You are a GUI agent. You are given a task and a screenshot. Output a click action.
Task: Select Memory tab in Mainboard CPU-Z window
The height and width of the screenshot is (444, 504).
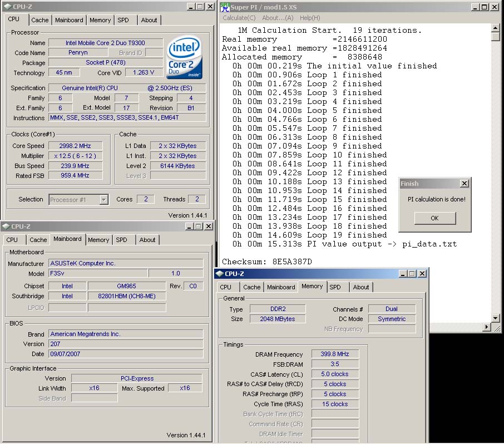pos(98,240)
